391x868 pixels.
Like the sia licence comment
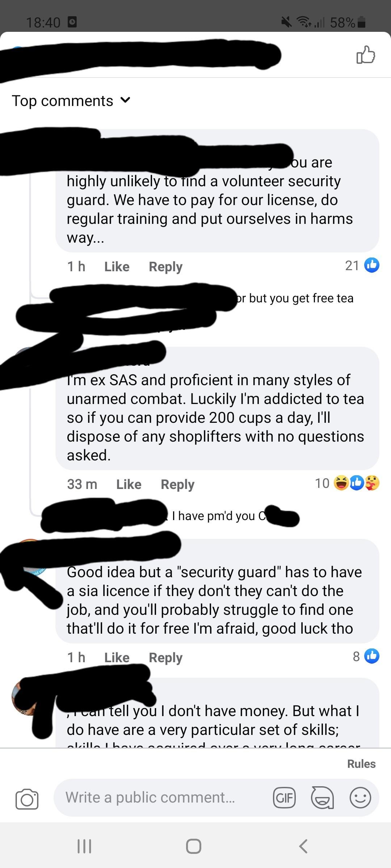[x=117, y=657]
